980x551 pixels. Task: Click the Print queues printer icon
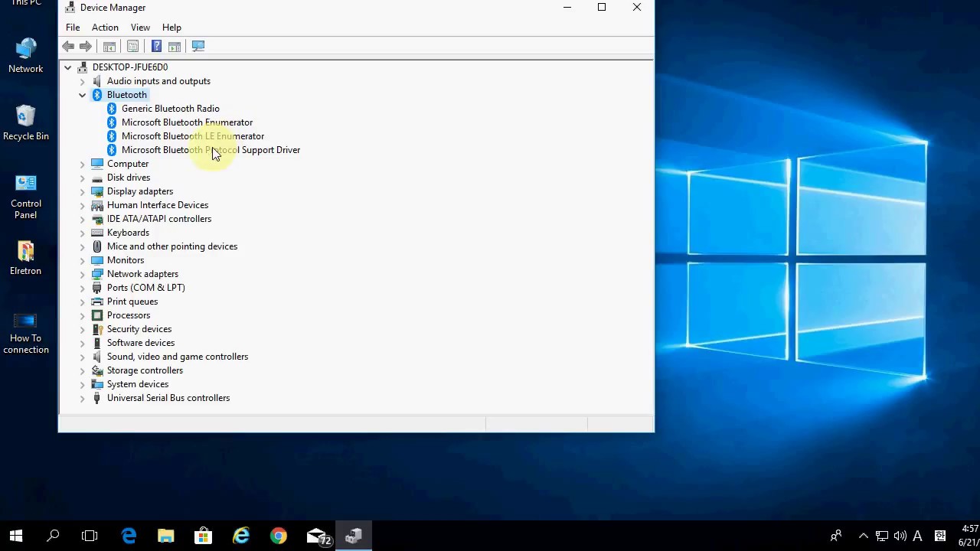pyautogui.click(x=97, y=302)
